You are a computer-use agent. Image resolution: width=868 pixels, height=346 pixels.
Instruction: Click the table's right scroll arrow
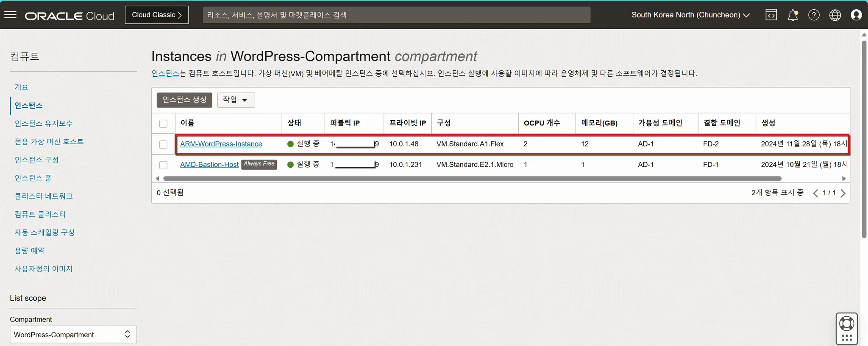[x=843, y=178]
